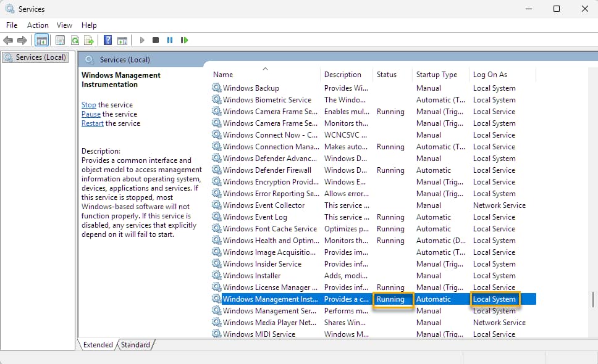This screenshot has width=598, height=364.
Task: Select the Windows Management Inst... service row
Action: (x=374, y=299)
